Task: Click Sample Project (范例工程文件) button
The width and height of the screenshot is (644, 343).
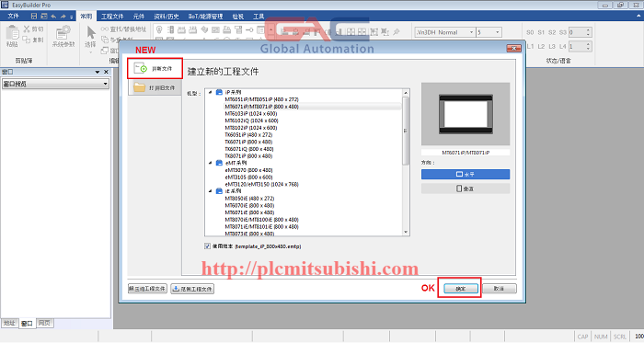Action: 192,289
